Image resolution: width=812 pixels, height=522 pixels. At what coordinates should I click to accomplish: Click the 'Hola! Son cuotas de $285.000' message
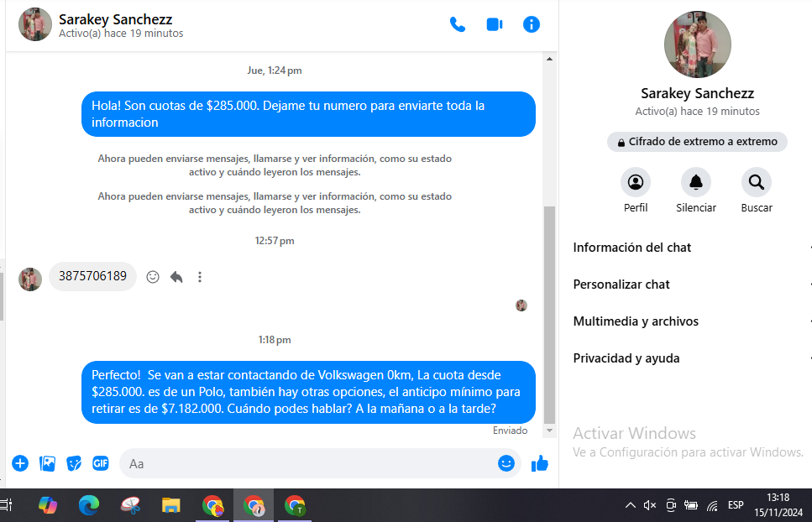click(x=308, y=114)
